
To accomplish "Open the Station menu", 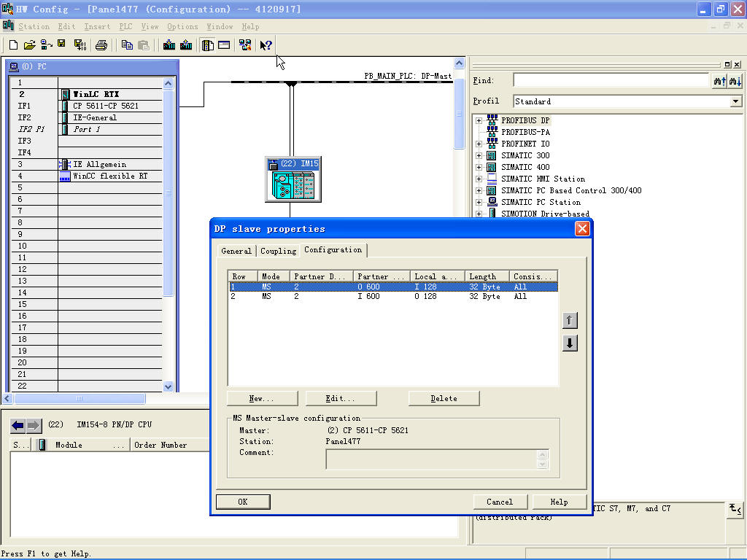I will [34, 27].
